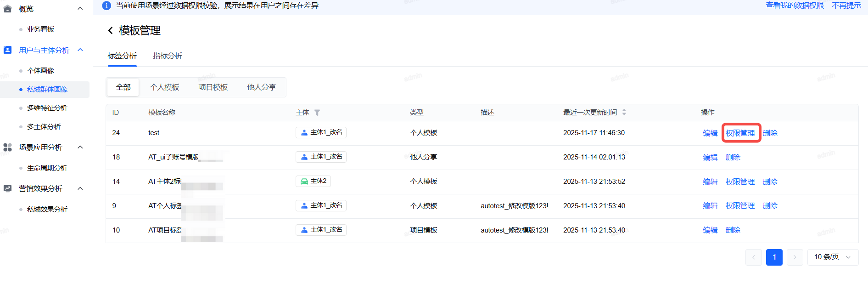Viewport: 868px width, 301px height.
Task: Click 查看我的数据权限 link
Action: (795, 6)
